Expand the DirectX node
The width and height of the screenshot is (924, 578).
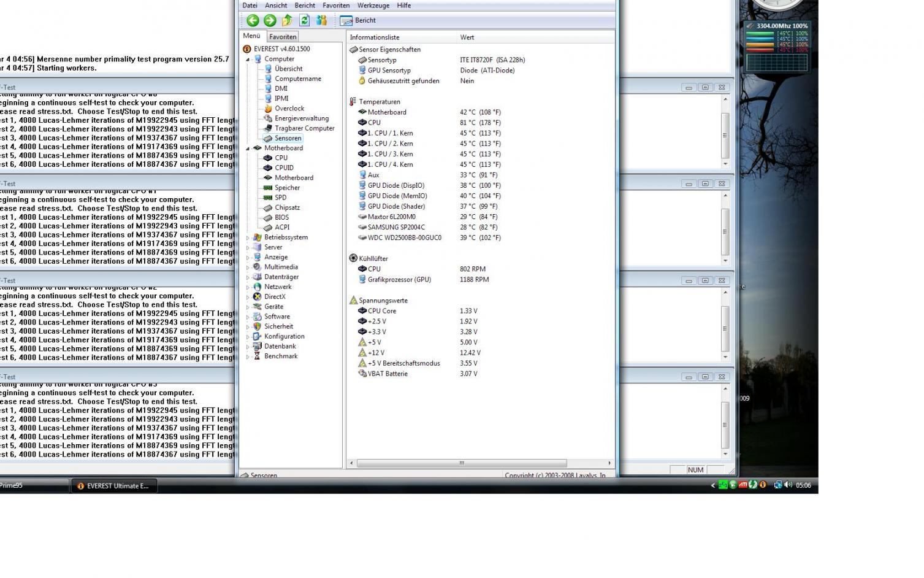[248, 297]
